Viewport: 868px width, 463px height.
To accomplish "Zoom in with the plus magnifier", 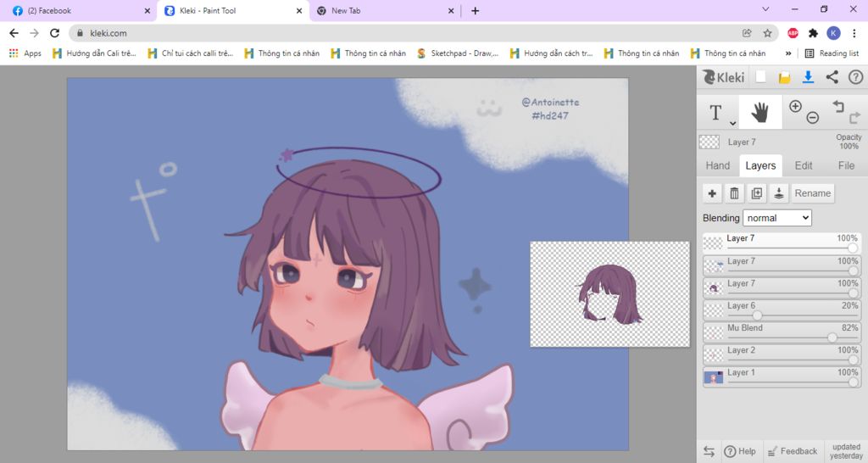I will (x=795, y=106).
